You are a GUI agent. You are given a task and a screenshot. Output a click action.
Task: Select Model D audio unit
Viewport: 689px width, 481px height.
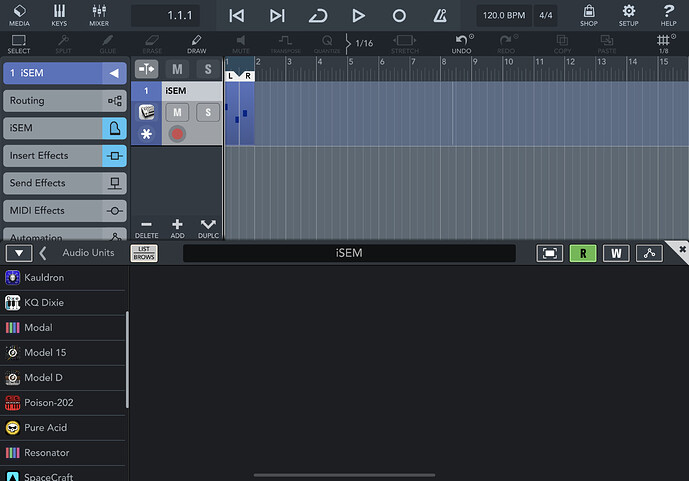coord(64,378)
